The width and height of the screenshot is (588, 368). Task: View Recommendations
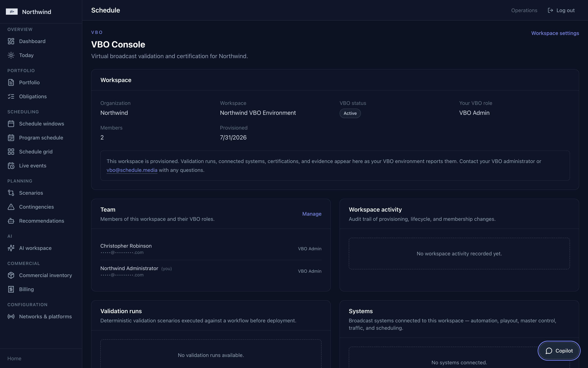point(41,221)
